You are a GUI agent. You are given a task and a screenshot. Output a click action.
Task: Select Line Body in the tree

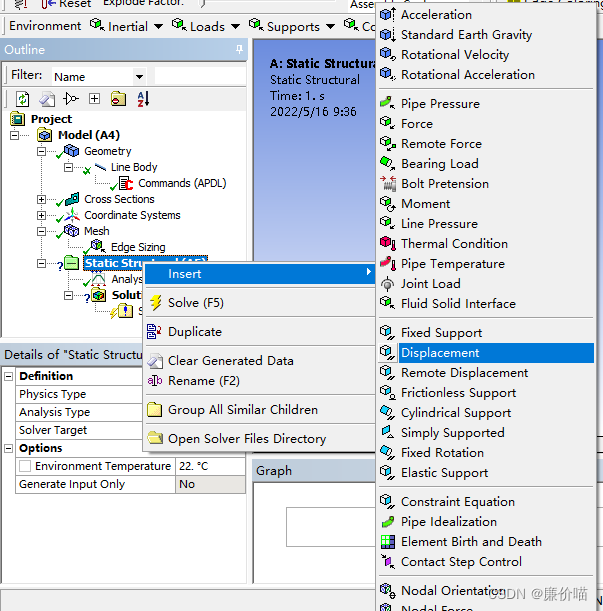(x=134, y=167)
